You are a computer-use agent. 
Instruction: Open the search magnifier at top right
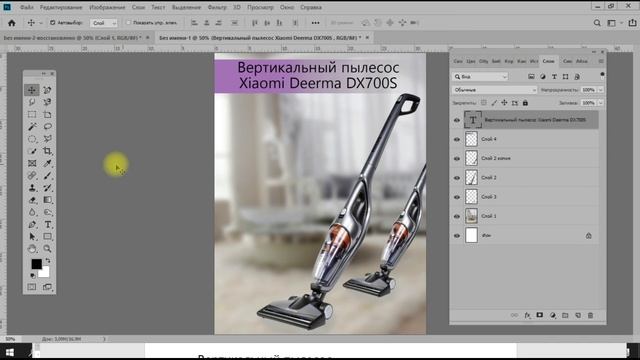(597, 23)
